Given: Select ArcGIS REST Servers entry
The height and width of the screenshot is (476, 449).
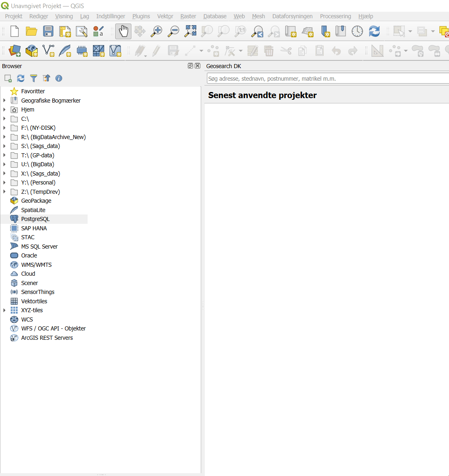Looking at the screenshot, I should pyautogui.click(x=47, y=338).
